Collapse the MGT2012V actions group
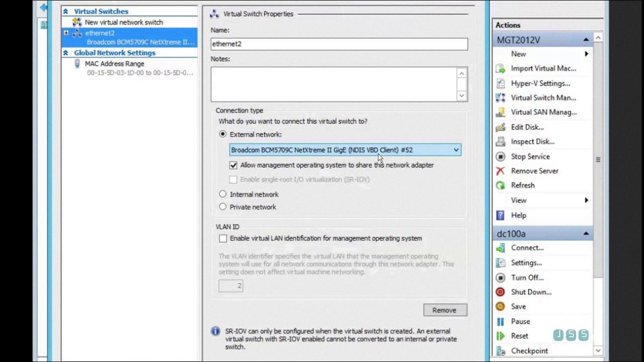The image size is (644, 362). pyautogui.click(x=586, y=40)
